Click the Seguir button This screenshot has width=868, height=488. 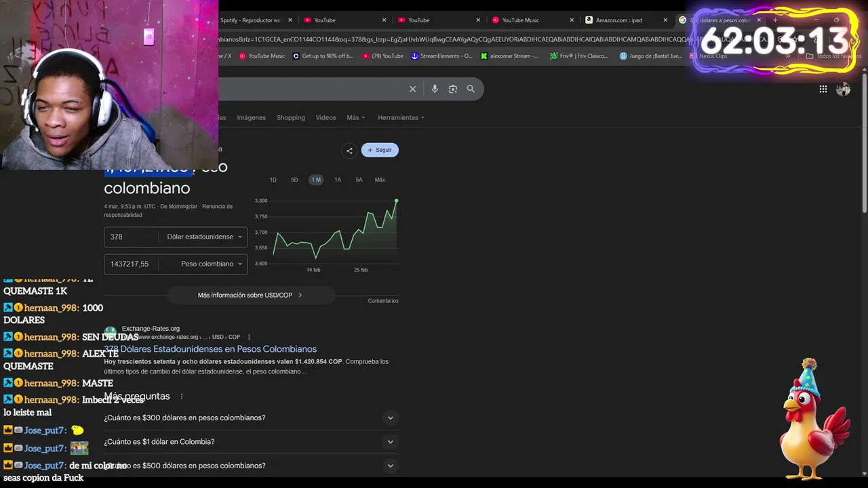(x=380, y=150)
